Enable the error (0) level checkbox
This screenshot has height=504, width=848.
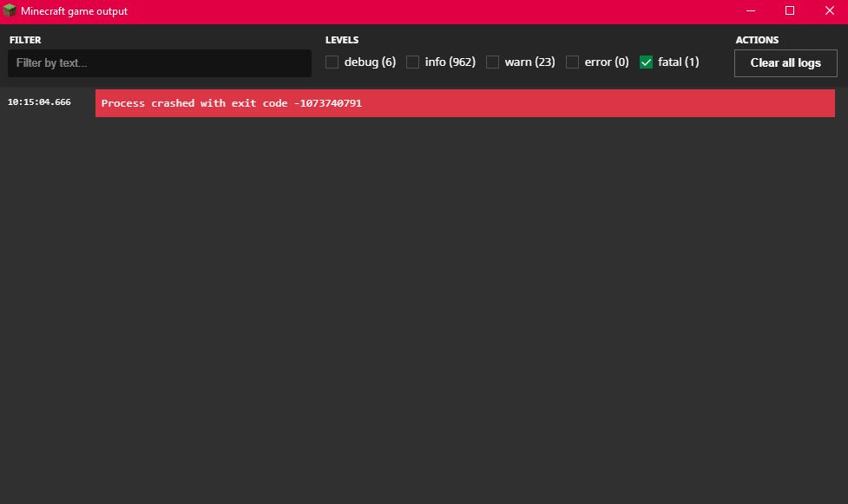tap(572, 62)
